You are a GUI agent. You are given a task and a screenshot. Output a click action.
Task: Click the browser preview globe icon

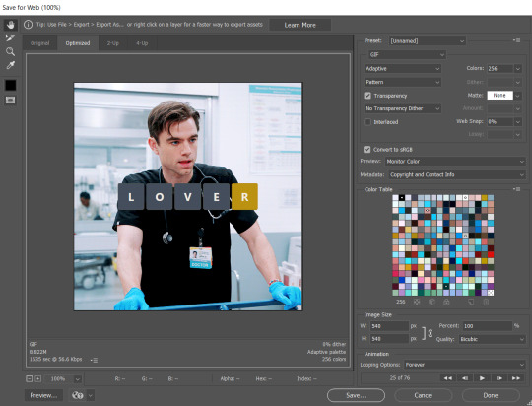(78, 395)
